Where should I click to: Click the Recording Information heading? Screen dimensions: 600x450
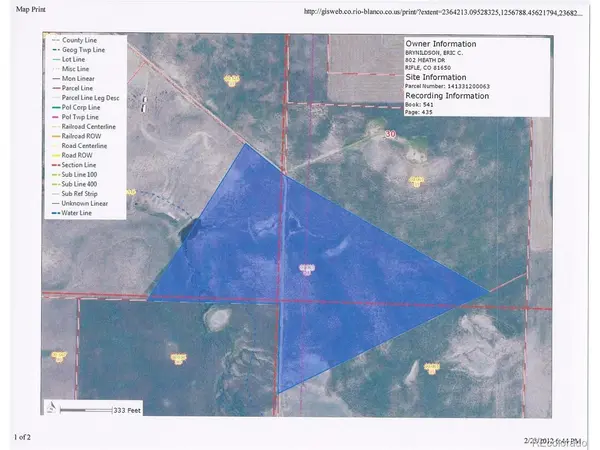click(447, 96)
